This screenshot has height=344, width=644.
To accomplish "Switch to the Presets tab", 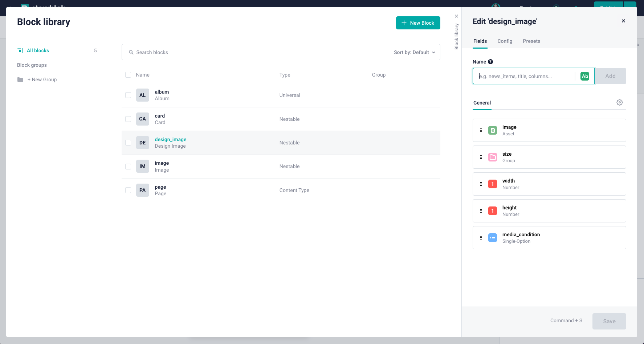I will 531,41.
